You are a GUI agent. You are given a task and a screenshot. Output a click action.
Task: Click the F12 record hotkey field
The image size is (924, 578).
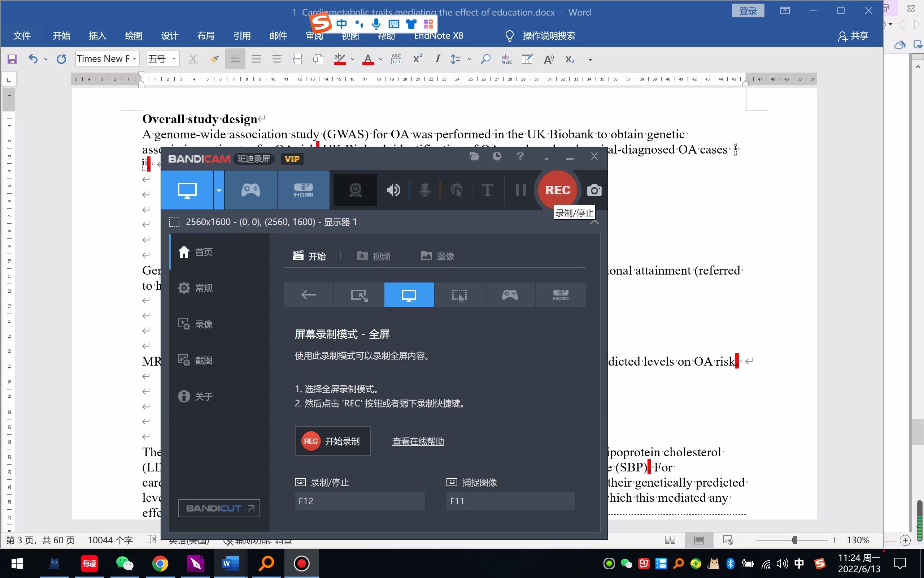pyautogui.click(x=359, y=501)
